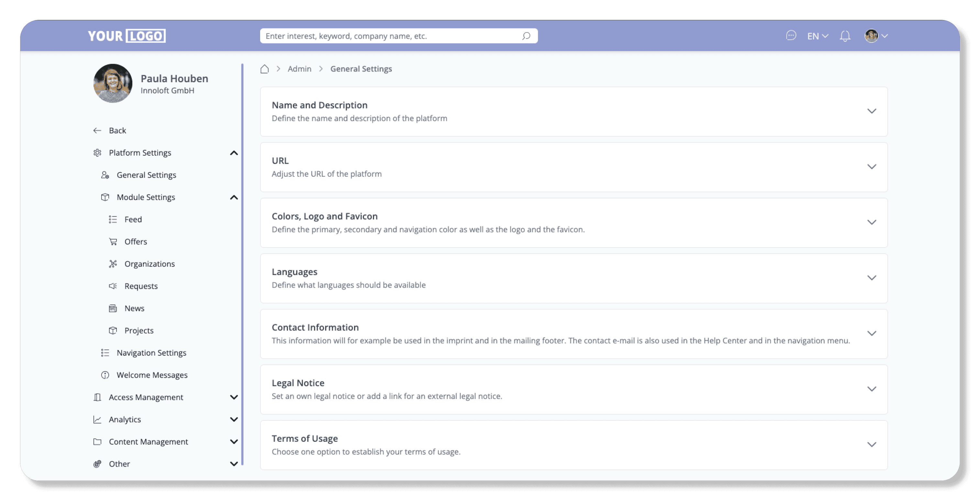Expand the Languages settings panel
The image size is (980, 499).
click(871, 278)
